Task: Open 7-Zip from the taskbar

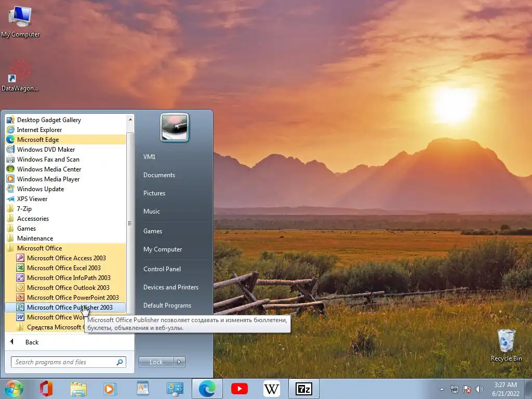Action: click(x=303, y=389)
